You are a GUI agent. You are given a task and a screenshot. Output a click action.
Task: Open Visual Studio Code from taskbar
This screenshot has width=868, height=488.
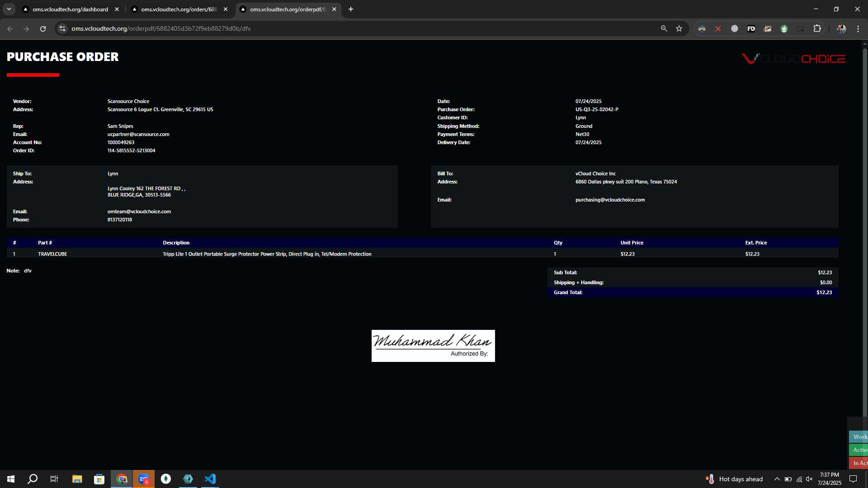click(210, 479)
